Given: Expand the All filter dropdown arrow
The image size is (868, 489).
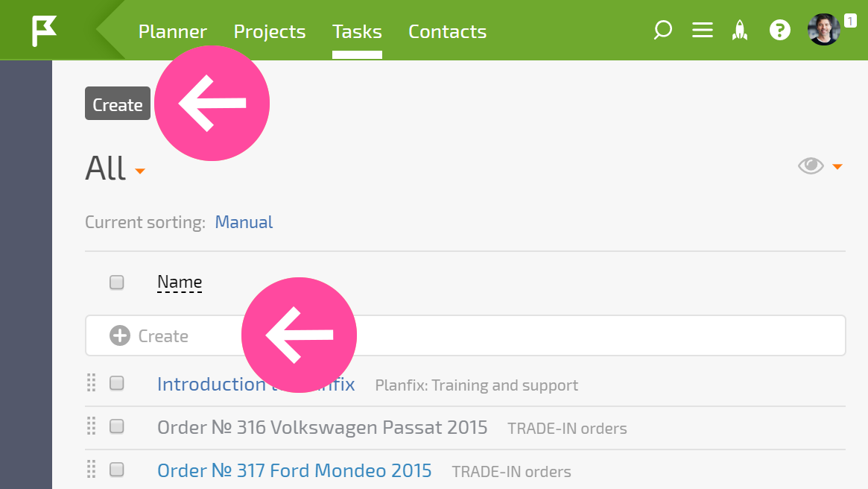Looking at the screenshot, I should [140, 171].
